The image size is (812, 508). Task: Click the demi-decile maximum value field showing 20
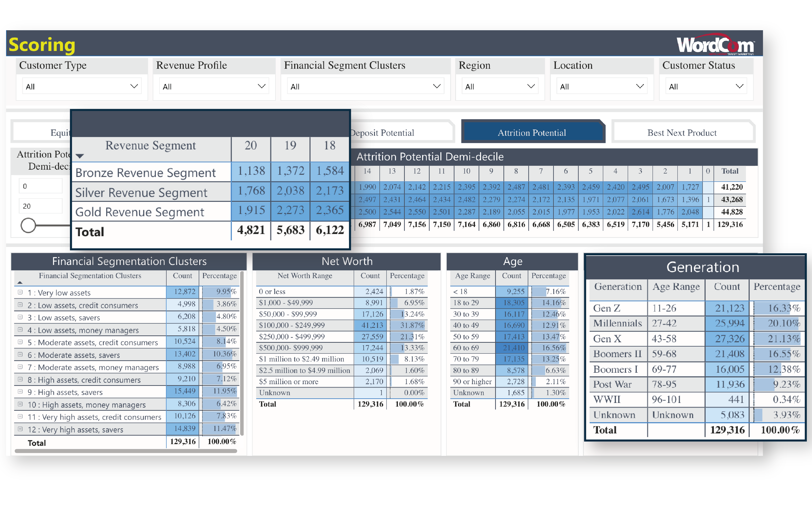tap(41, 206)
